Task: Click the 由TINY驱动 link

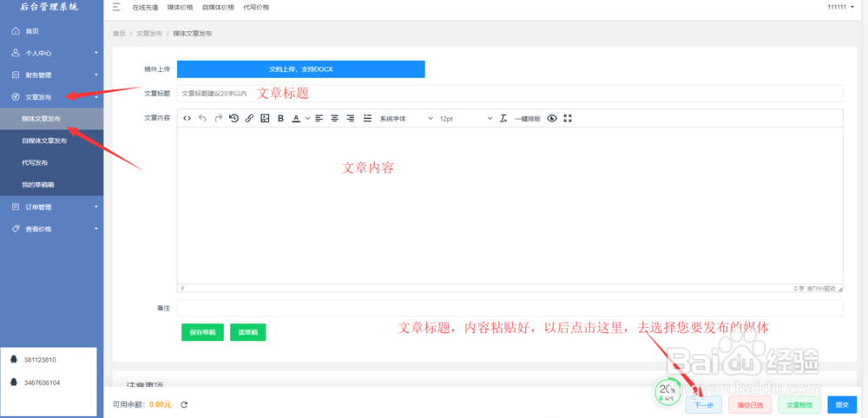Action: tap(821, 289)
